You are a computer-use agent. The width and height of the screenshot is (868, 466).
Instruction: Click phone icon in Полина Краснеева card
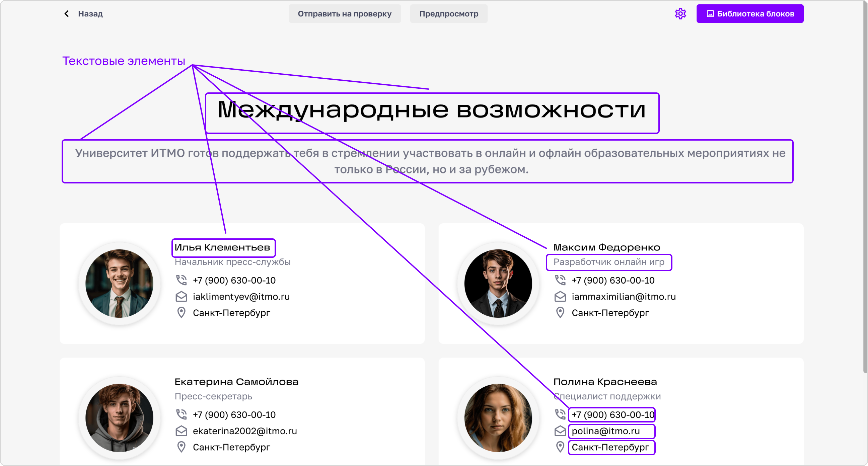pyautogui.click(x=560, y=414)
